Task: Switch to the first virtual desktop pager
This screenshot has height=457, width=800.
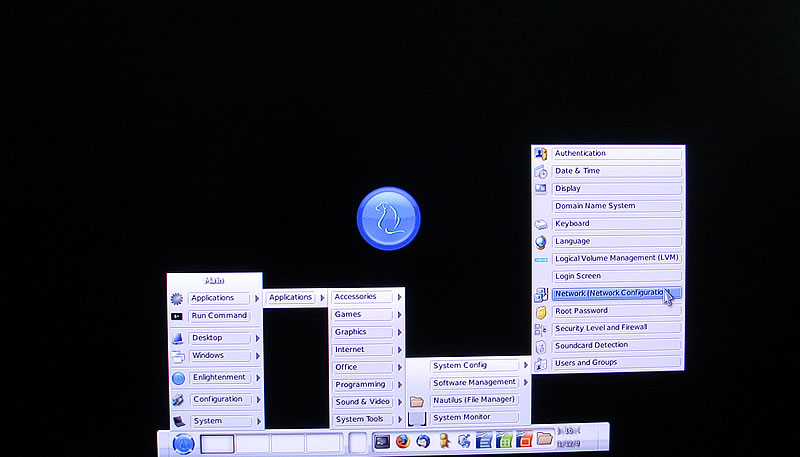Action: (x=217, y=444)
